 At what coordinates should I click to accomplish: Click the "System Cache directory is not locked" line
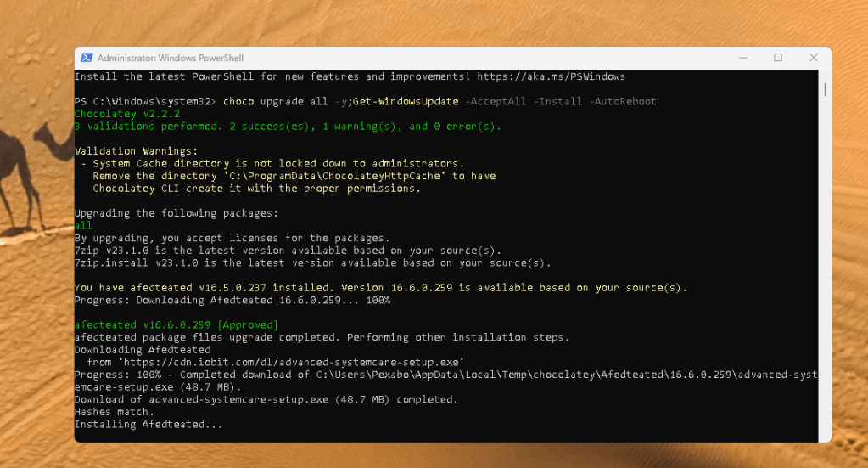coord(272,163)
